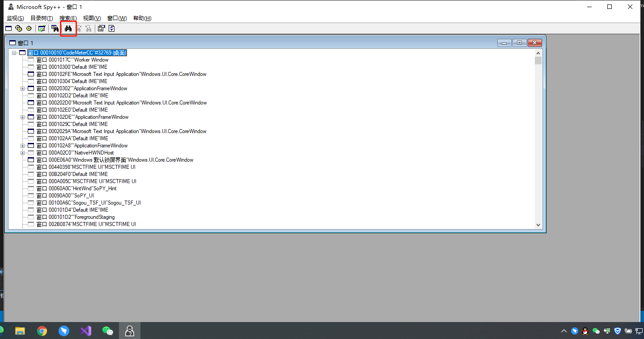Expand the 000102DE ApplicationFrameWindow node
This screenshot has height=339, width=644.
tap(22, 117)
